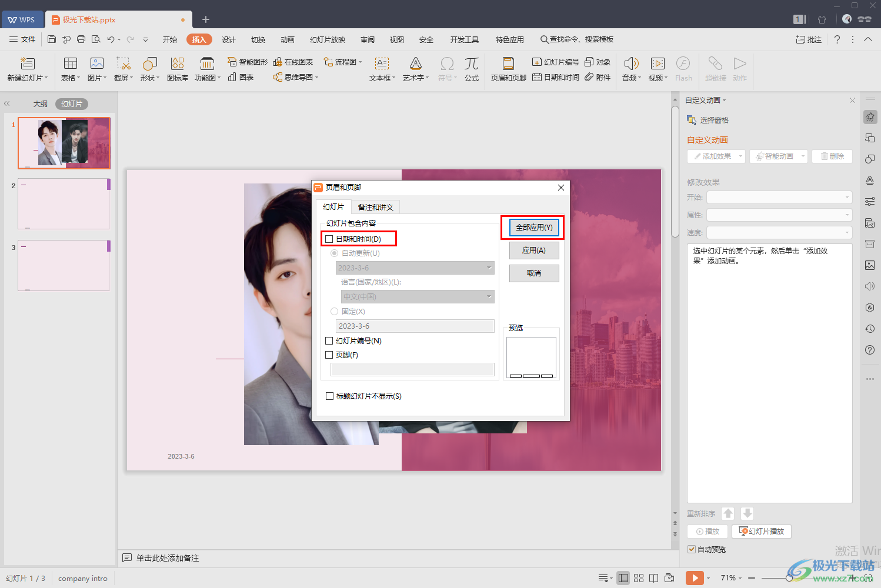Click the Attachment icon
The image size is (881, 588).
[598, 77]
